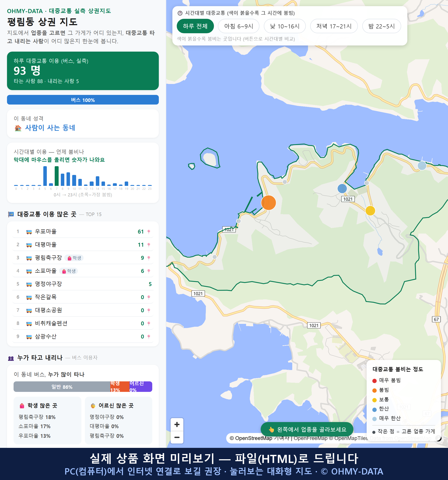Screen dimensions: 448x480
Task: Click the 학생 badge on 평림축구장 row
Action: (x=74, y=258)
